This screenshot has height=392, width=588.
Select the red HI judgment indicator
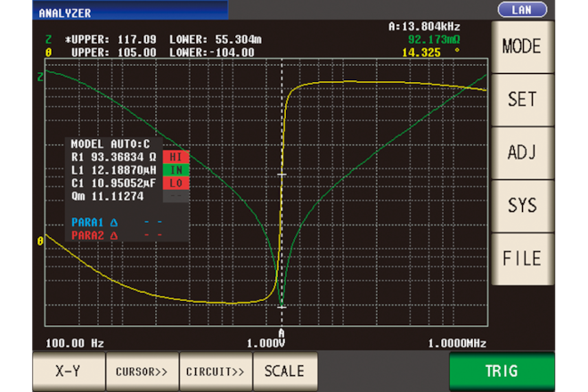click(176, 156)
